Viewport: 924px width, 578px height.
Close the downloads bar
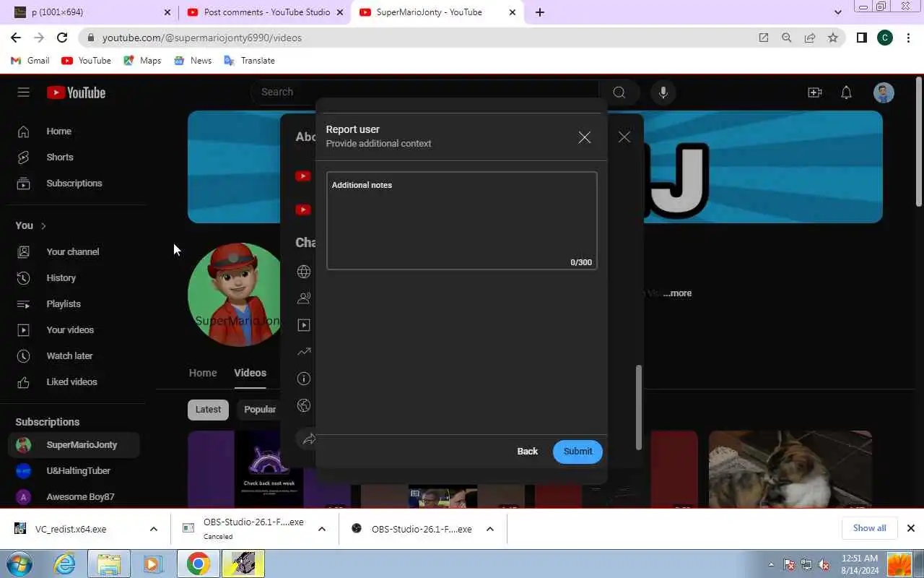[x=910, y=528]
